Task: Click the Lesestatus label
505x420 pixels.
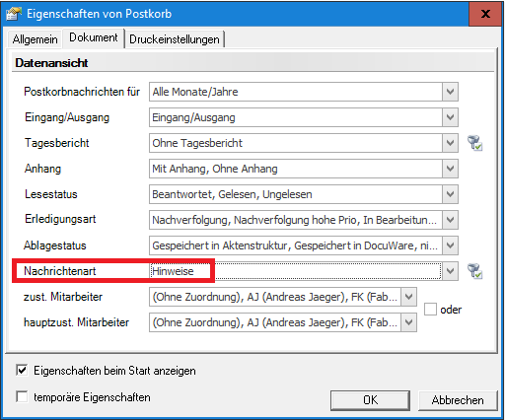Action: point(51,194)
